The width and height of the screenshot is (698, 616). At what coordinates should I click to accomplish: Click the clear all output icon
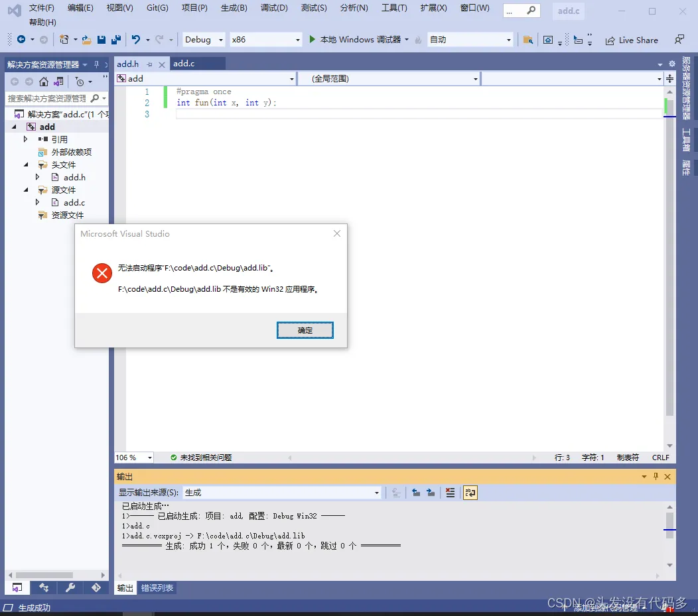[x=450, y=493]
